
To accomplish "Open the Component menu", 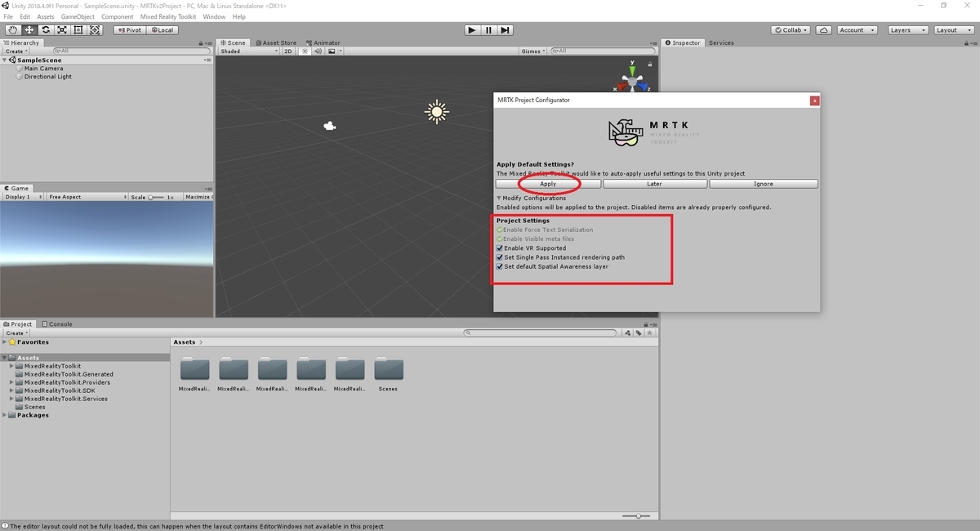I will pyautogui.click(x=118, y=16).
